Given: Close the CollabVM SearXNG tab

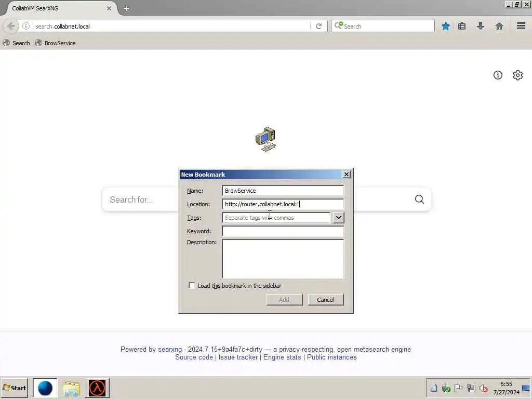Looking at the screenshot, I should pos(109,8).
